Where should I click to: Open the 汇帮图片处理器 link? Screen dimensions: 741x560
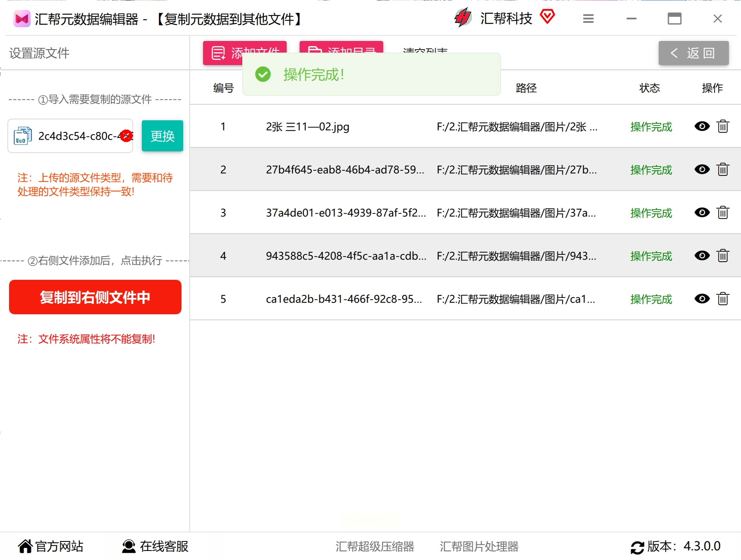479,547
